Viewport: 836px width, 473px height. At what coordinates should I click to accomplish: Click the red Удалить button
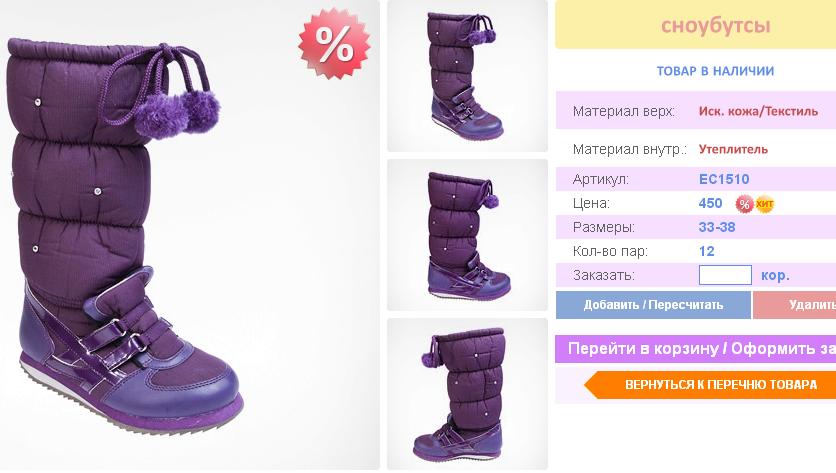[x=794, y=305]
